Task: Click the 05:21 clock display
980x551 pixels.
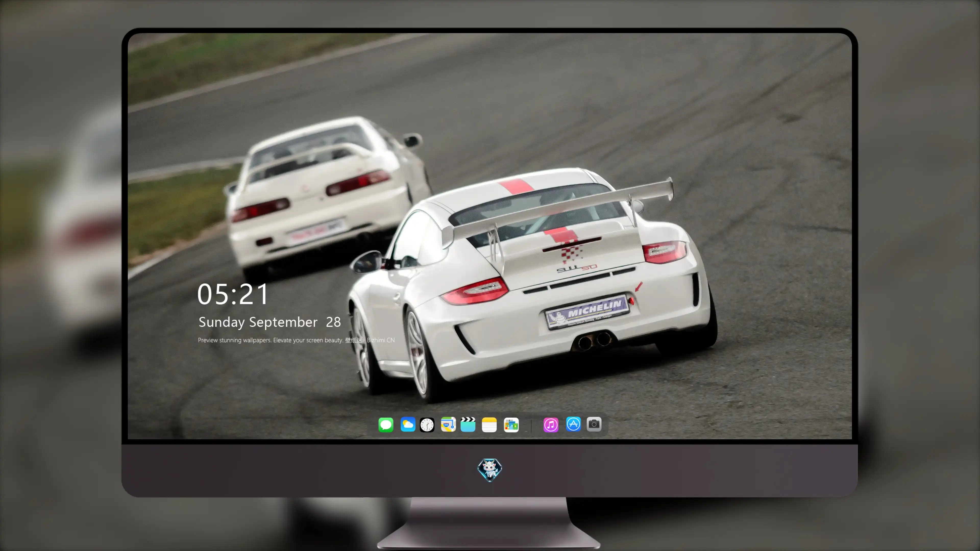Action: [233, 294]
